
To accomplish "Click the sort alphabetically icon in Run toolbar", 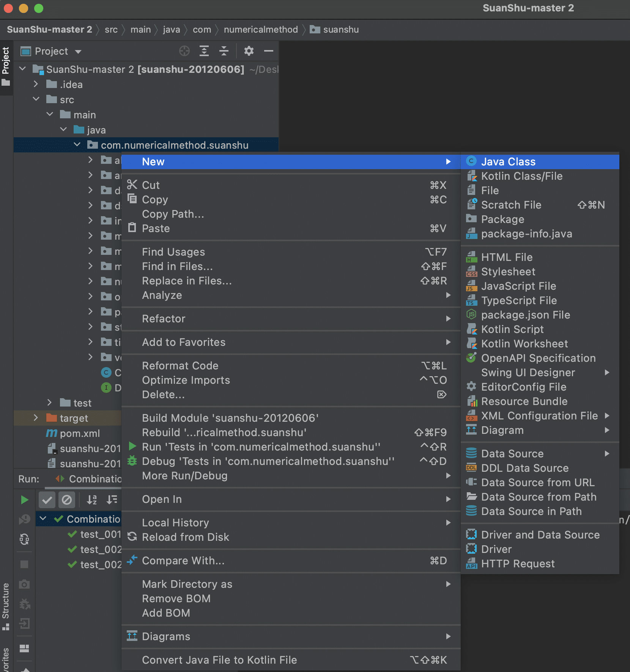I will tap(92, 500).
